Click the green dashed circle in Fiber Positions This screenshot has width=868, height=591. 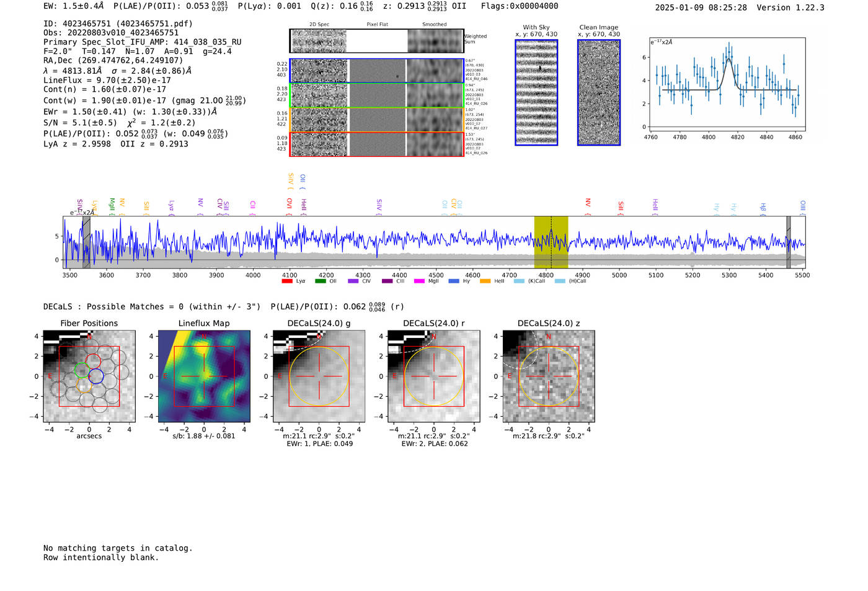[81, 370]
